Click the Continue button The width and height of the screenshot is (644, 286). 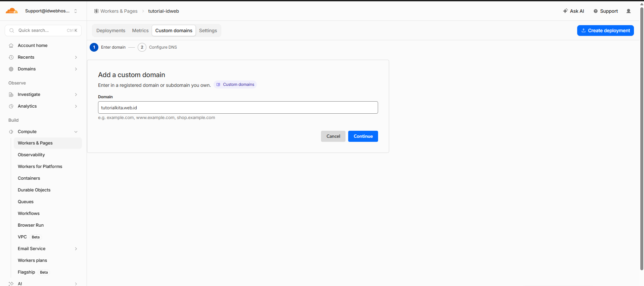tap(363, 136)
